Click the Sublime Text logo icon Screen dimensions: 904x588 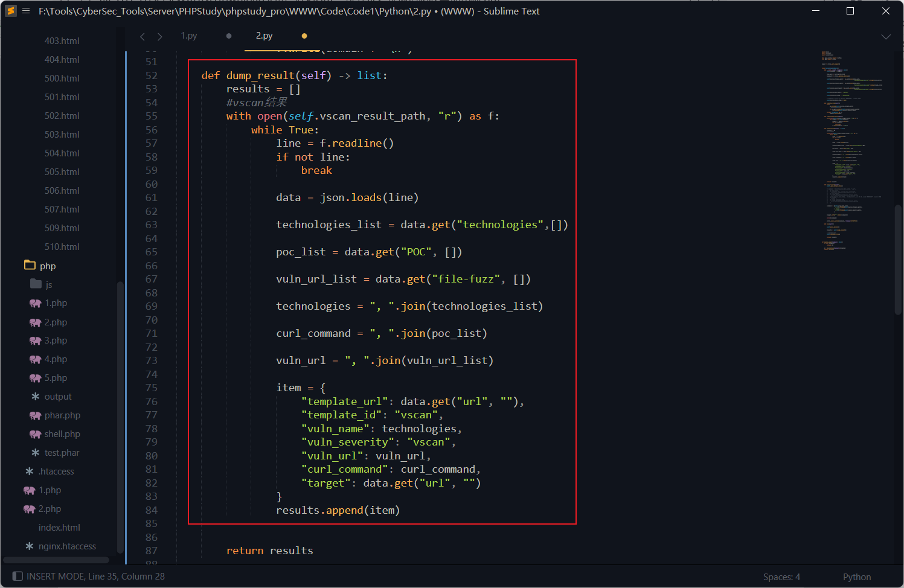11,11
